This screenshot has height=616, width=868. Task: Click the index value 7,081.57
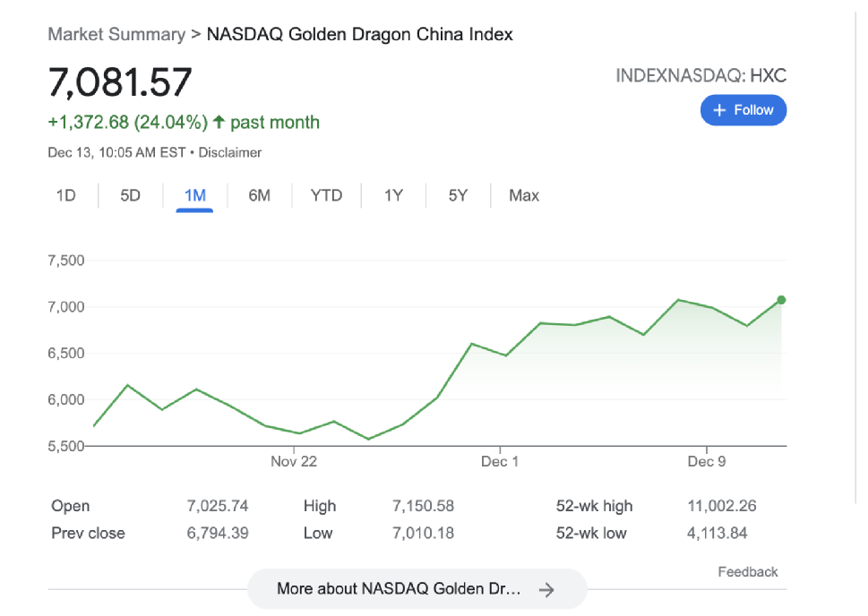coord(120,81)
